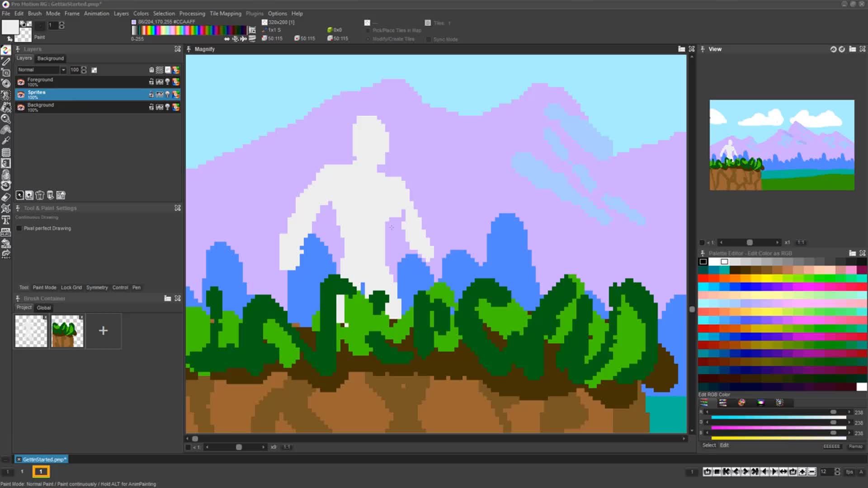Viewport: 868px width, 488px height.
Task: Click the add frame plus icon
Action: pos(802,472)
